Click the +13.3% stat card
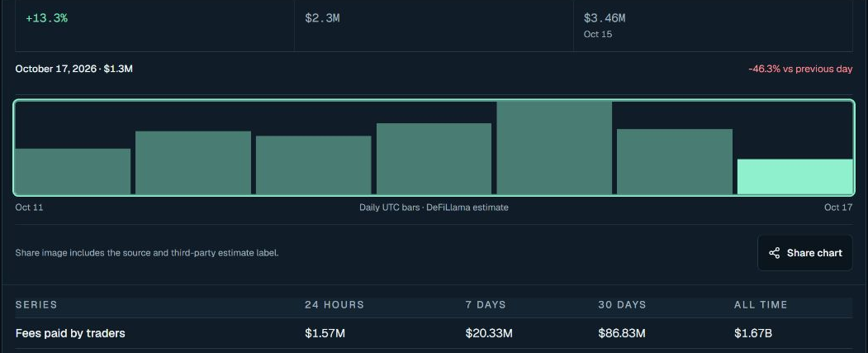This screenshot has width=868, height=353. tap(154, 26)
